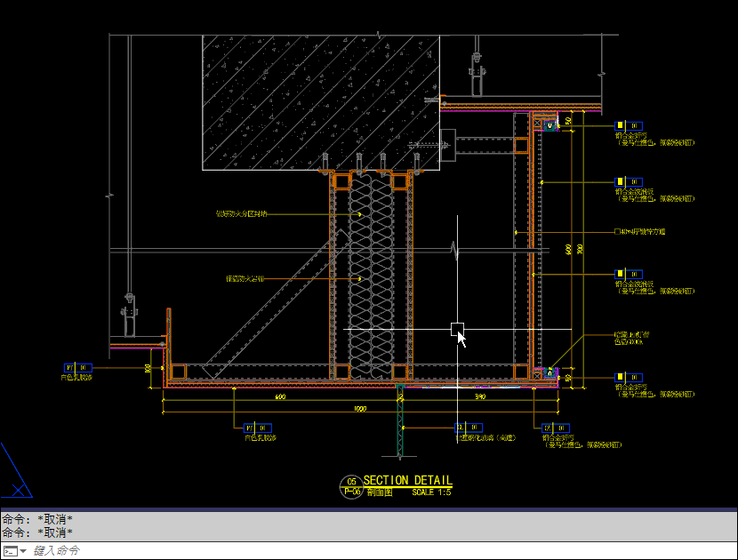
Task: Select the 05 / P-06 detail bubble
Action: click(351, 485)
